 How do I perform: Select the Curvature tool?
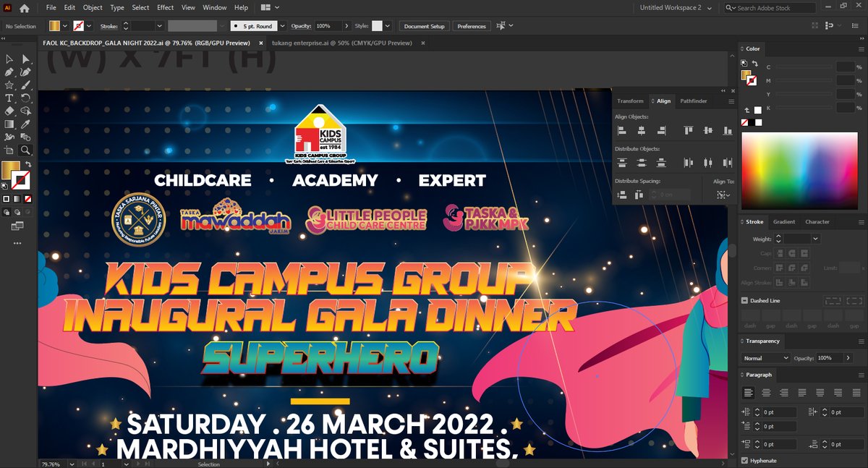25,72
